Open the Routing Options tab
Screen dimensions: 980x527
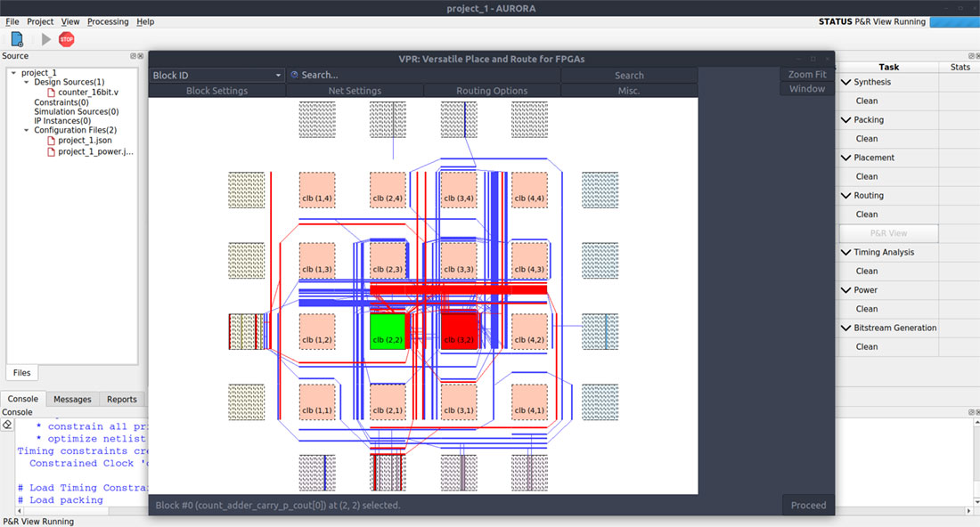point(492,91)
